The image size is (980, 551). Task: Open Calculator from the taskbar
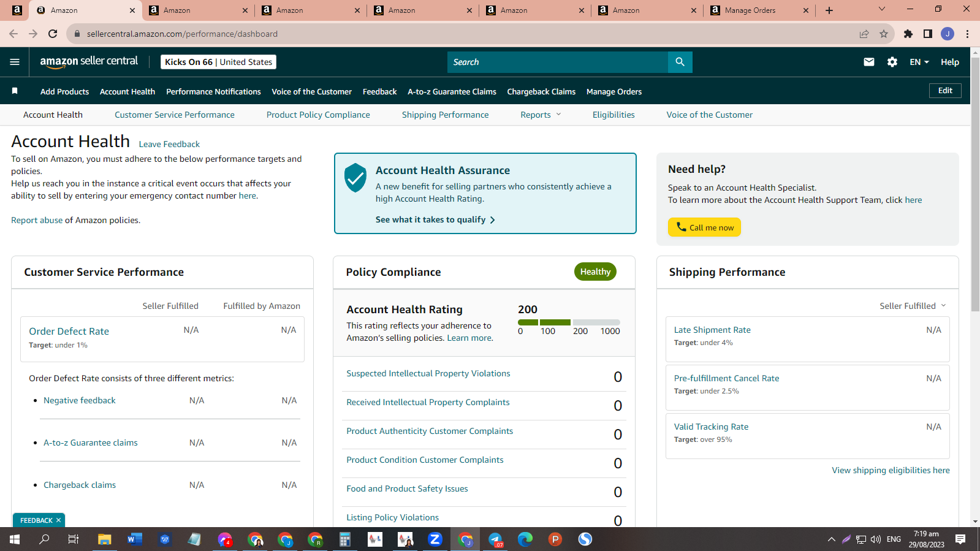[345, 539]
